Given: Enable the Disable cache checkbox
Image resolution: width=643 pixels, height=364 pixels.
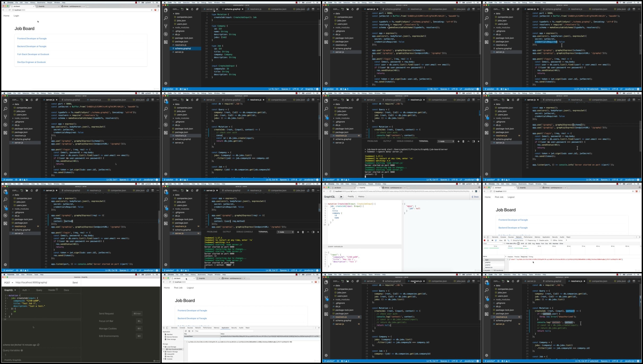Looking at the screenshot, I should (538, 240).
